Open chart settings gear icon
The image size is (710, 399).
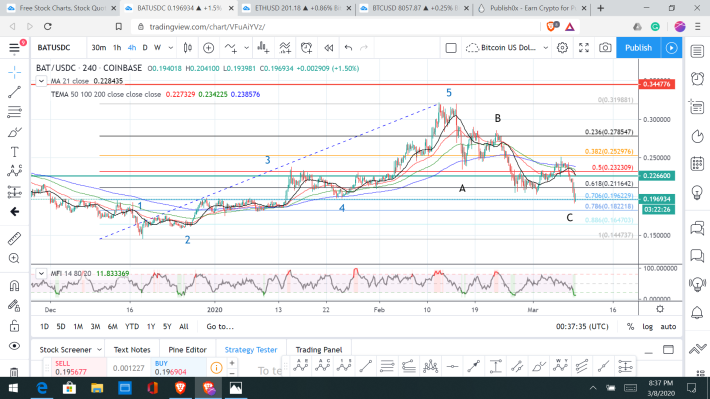click(x=562, y=48)
